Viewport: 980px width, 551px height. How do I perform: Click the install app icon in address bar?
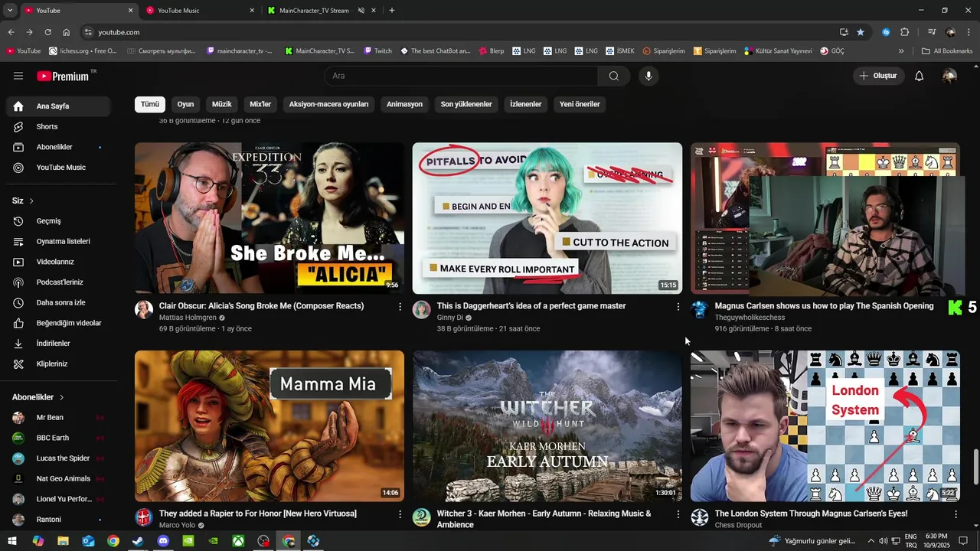click(x=844, y=32)
